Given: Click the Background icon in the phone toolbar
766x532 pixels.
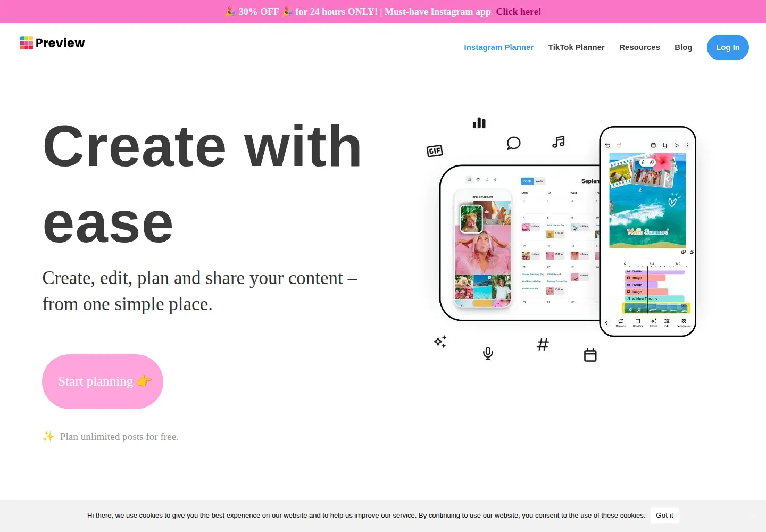Looking at the screenshot, I should coord(684,322).
